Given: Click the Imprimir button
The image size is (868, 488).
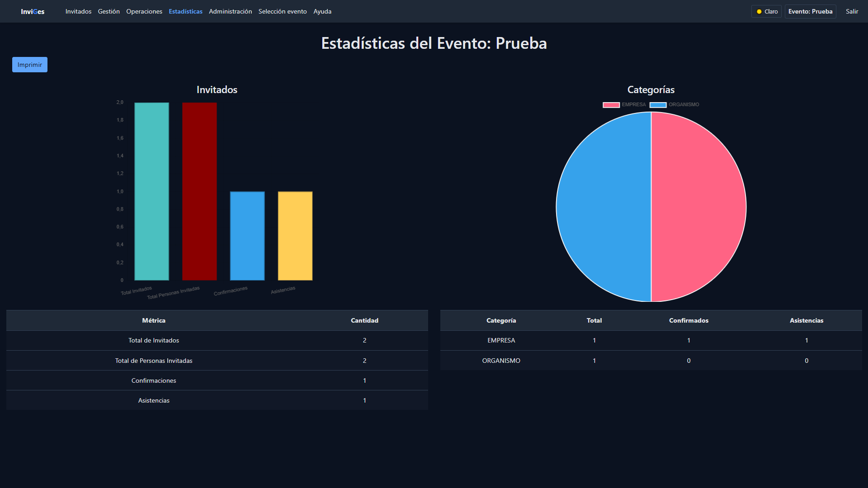Looking at the screenshot, I should click(30, 65).
